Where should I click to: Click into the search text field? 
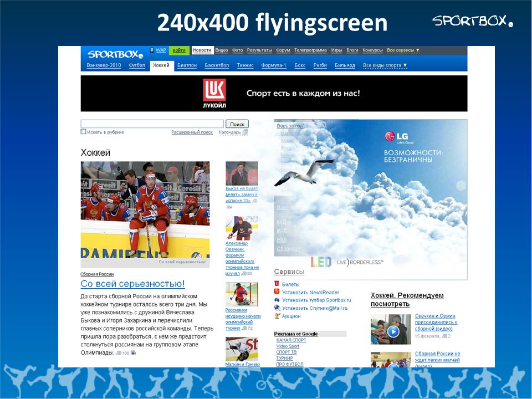click(152, 124)
